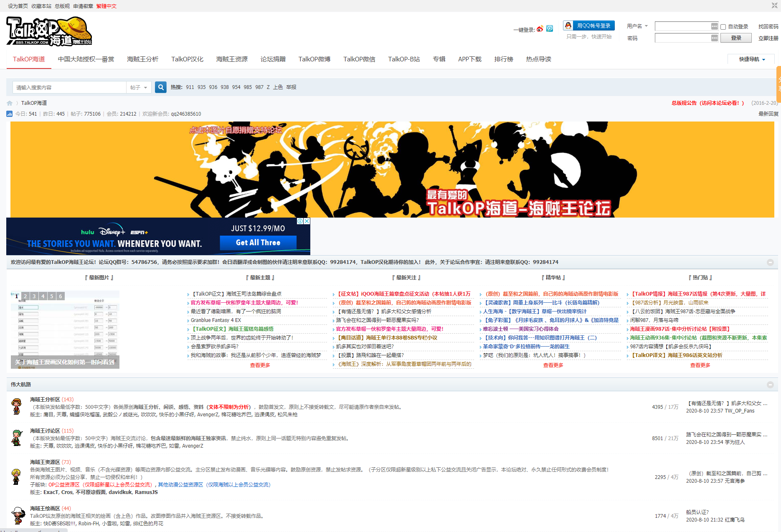Viewport: 781px width, 532px height.
Task: Open moderator profile Robin-FH
Action: (88, 524)
